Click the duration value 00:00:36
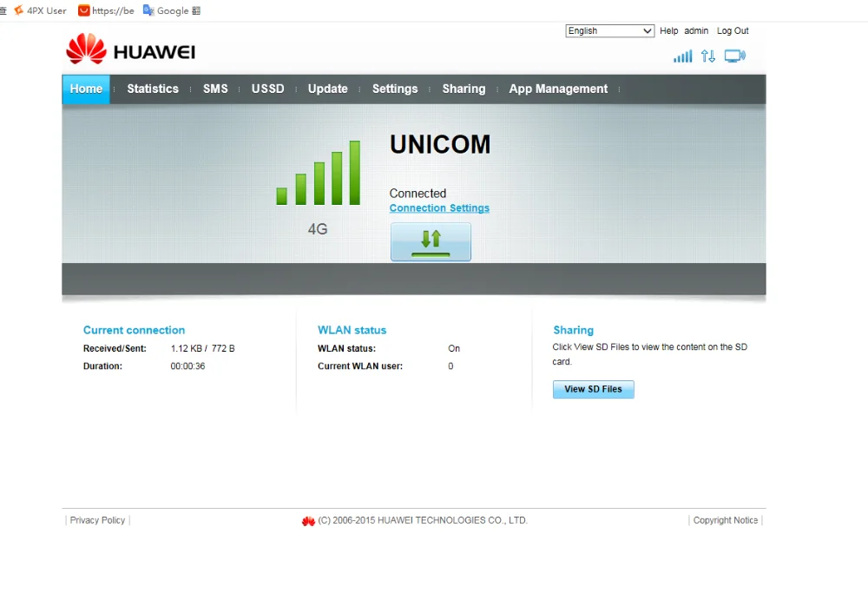Viewport: 868px width, 600px height. (187, 366)
